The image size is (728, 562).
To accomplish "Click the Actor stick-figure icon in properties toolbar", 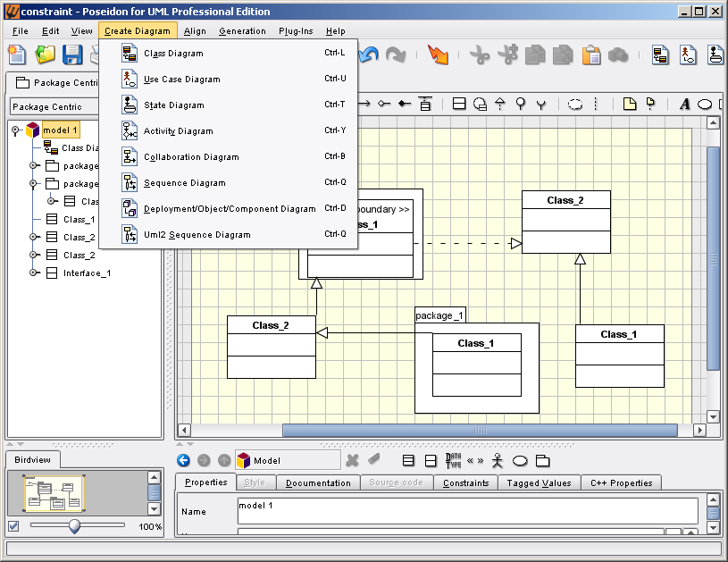I will pyautogui.click(x=498, y=460).
